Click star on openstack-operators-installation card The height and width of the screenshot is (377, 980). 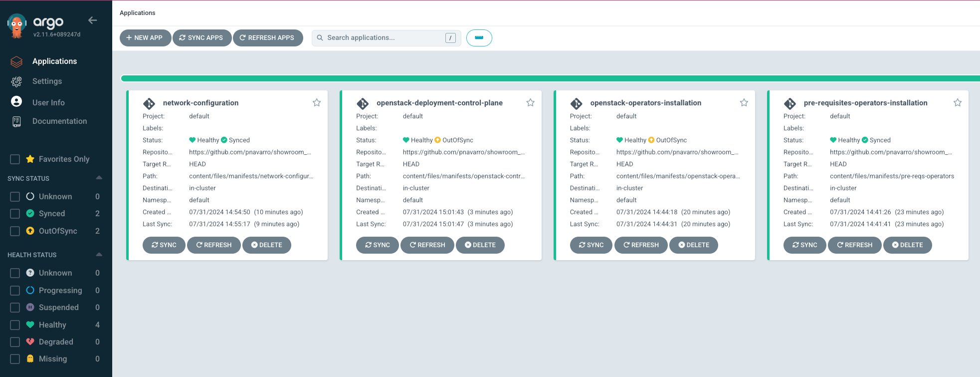click(744, 103)
